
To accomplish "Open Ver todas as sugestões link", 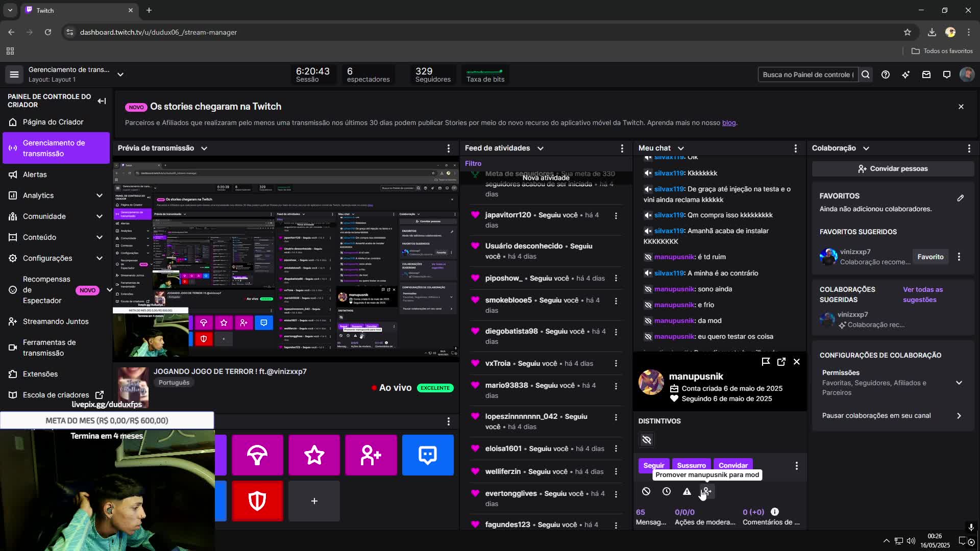I will click(x=923, y=294).
